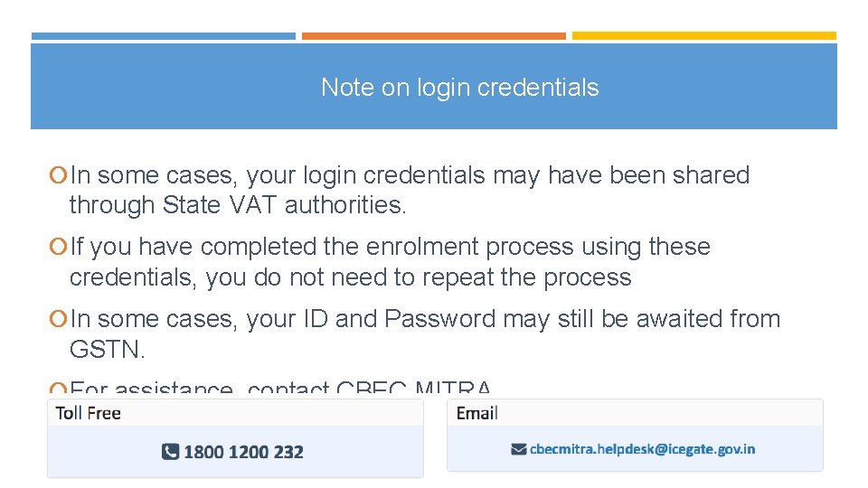Image resolution: width=868 pixels, height=488 pixels.
Task: Click the toll free number 1800 1200 232
Action: pyautogui.click(x=242, y=451)
